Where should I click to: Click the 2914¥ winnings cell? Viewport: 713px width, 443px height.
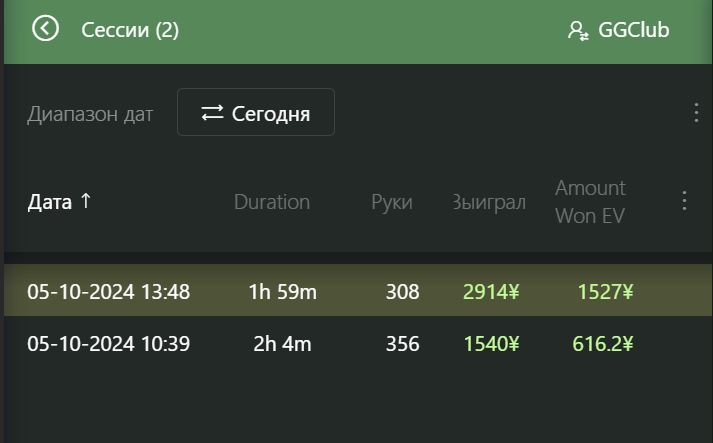(x=491, y=292)
